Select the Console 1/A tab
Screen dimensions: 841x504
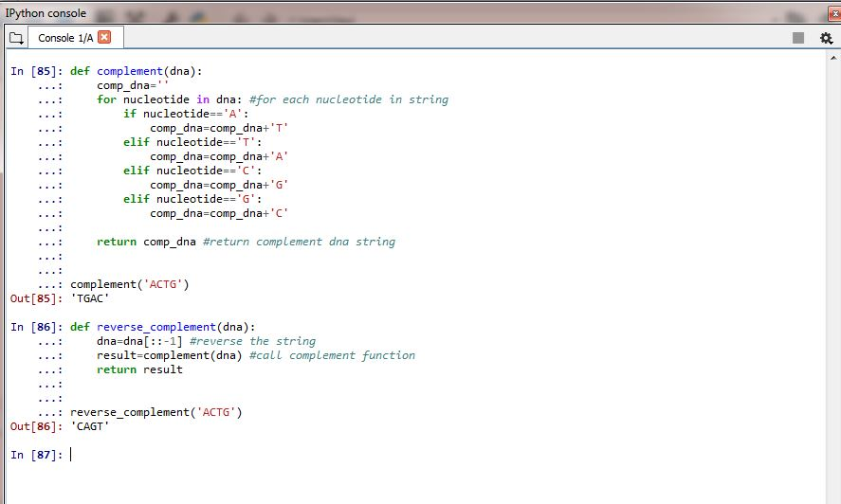(65, 38)
